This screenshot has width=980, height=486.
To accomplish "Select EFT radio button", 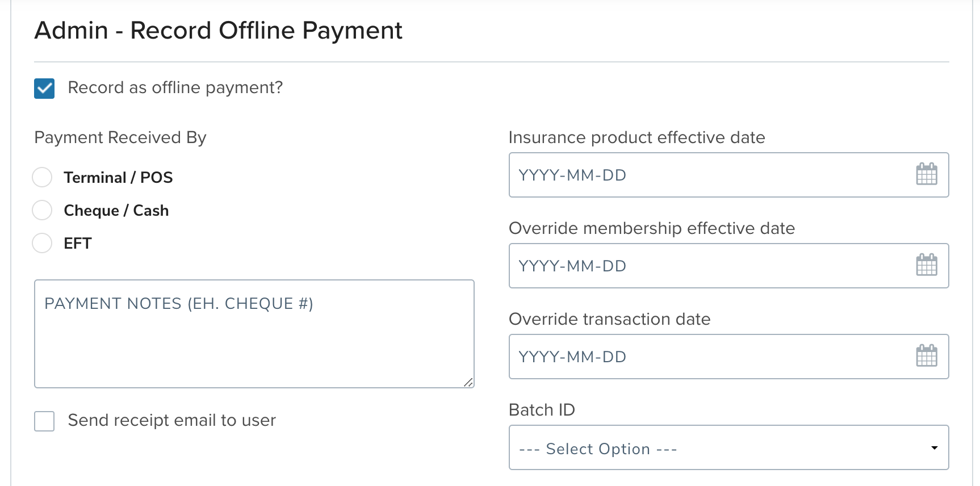I will [x=42, y=243].
